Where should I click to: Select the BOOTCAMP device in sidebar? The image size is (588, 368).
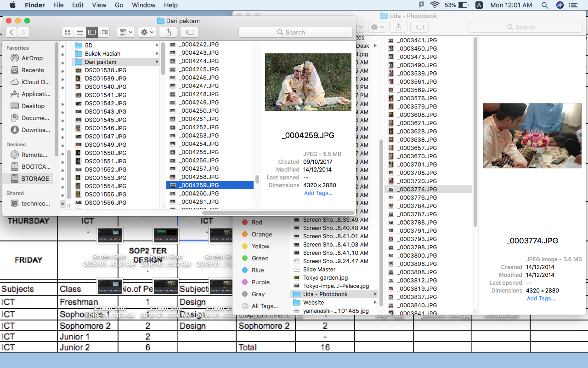click(30, 167)
